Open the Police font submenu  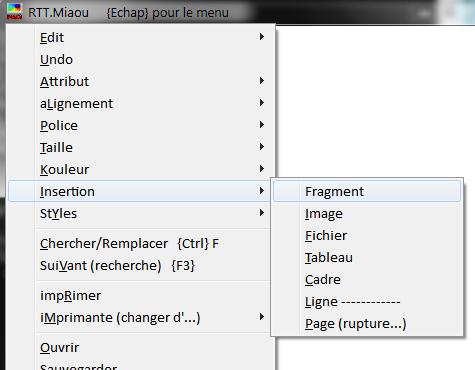click(x=139, y=125)
